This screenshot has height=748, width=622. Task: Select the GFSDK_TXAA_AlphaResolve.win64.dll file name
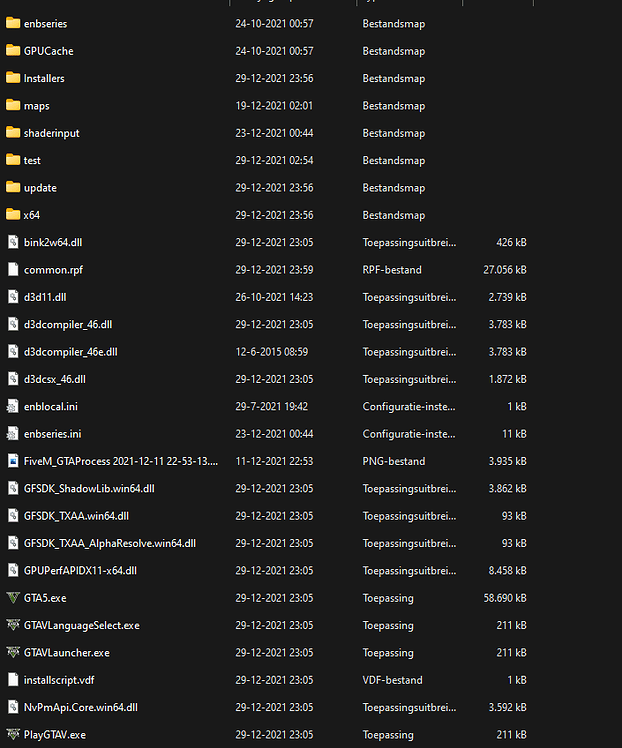click(x=110, y=543)
